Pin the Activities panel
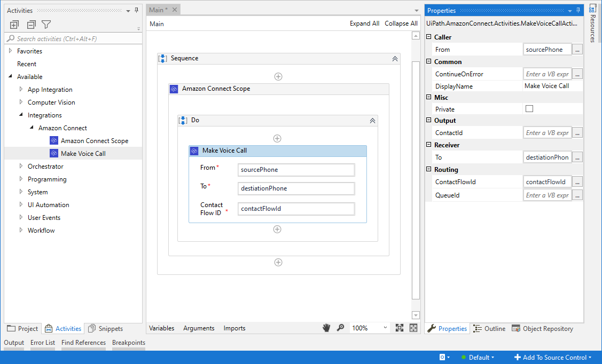 tap(136, 10)
